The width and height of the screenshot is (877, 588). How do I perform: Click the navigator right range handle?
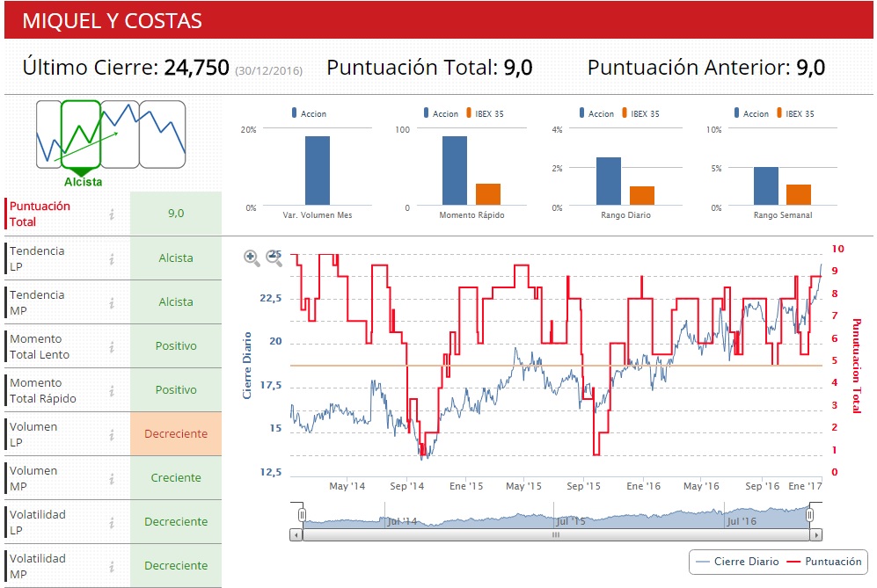(x=810, y=515)
